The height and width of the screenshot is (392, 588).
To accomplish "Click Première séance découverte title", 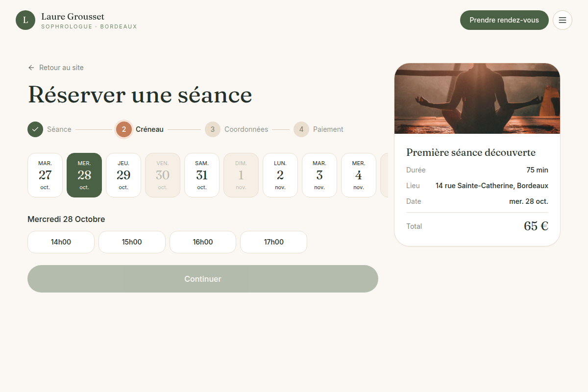I will pos(471,152).
